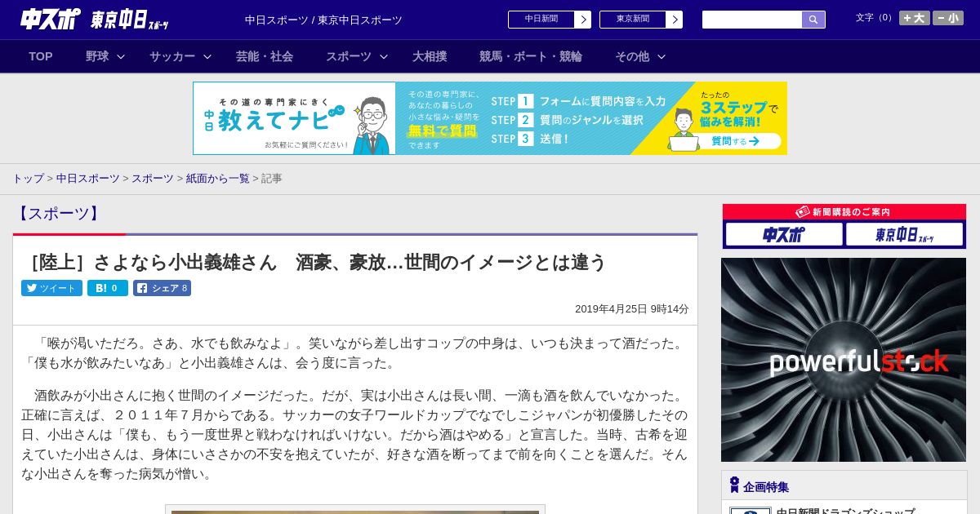980x514 pixels.
Task: Click arrow next to 東京新聞 button
Action: 675,20
